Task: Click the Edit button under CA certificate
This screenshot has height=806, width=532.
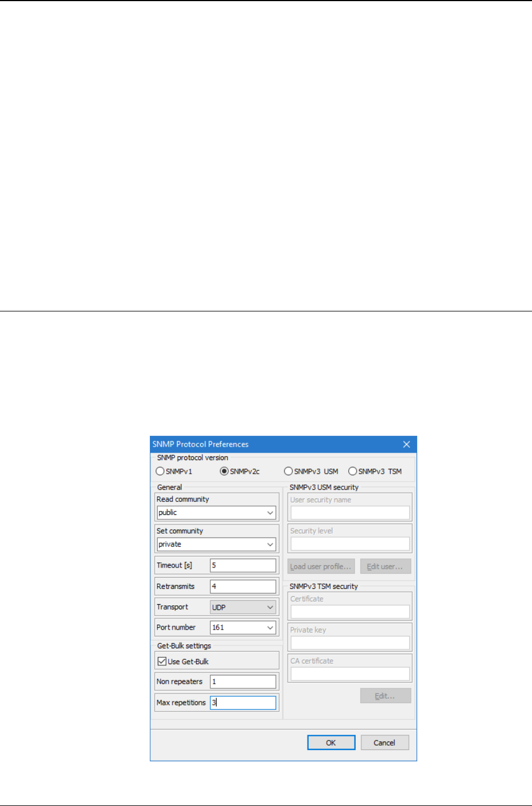Action: click(x=386, y=696)
